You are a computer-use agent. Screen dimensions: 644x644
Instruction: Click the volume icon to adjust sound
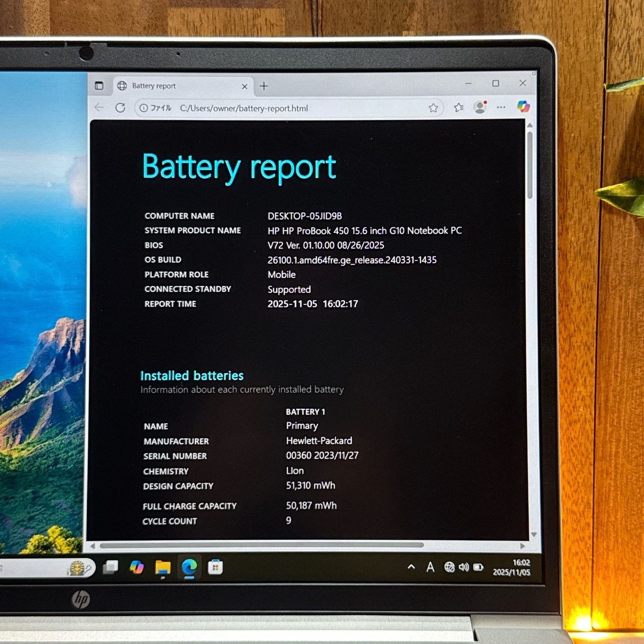click(x=464, y=567)
